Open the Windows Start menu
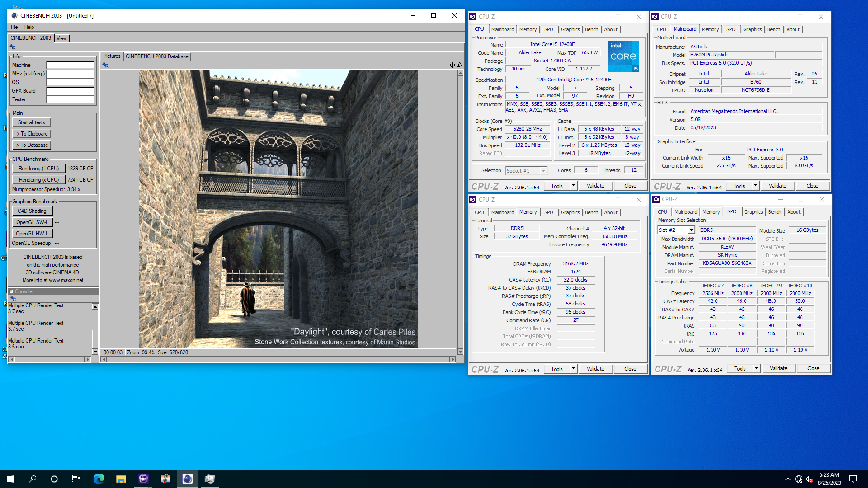The height and width of the screenshot is (488, 868). [x=11, y=479]
